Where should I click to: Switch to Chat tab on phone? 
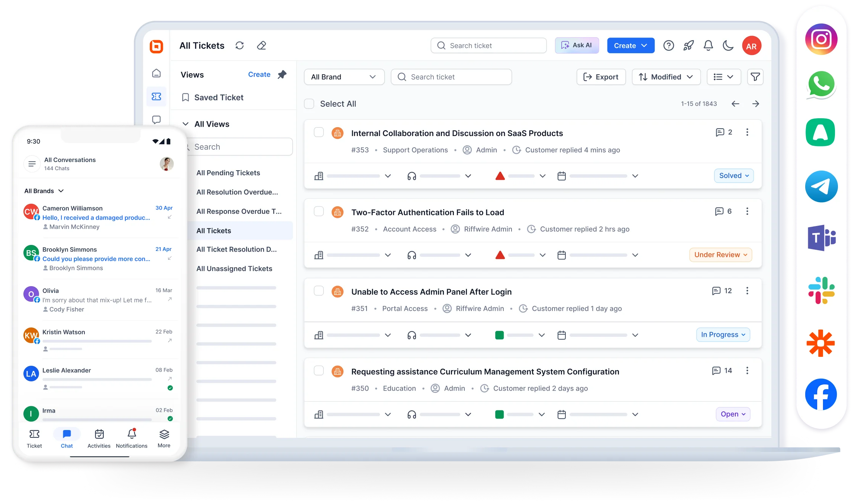(x=67, y=439)
